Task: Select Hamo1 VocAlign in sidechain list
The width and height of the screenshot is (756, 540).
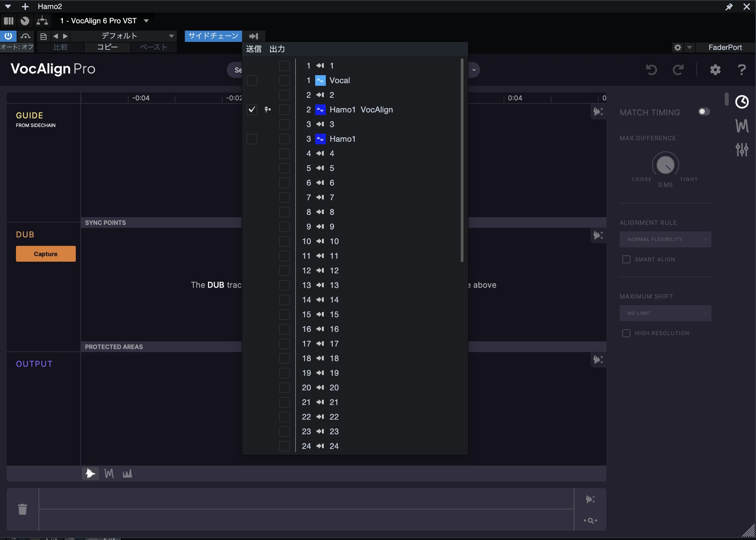Action: coord(361,110)
